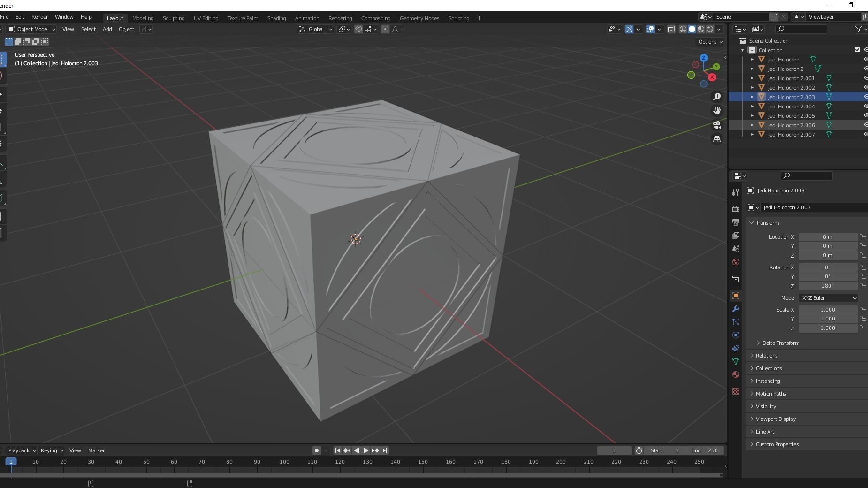This screenshot has width=868, height=488.
Task: Open the Modifier properties wrench tab
Action: [736, 309]
